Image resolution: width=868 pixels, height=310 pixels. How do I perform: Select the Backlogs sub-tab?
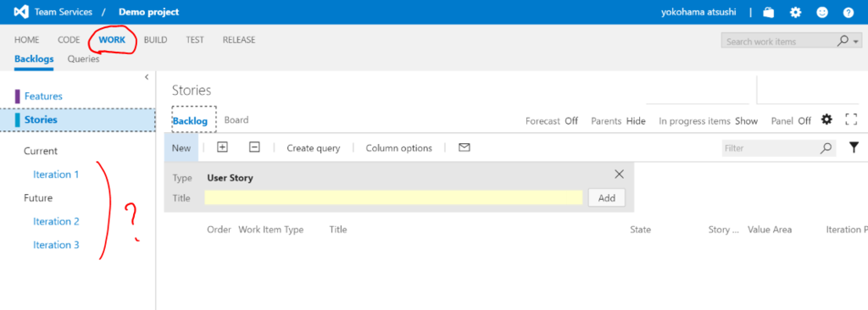tap(34, 58)
